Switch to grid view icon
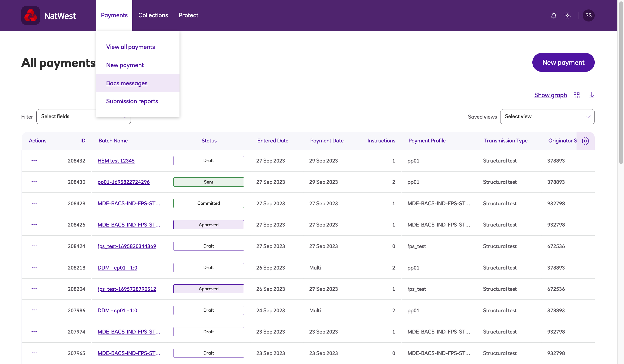Viewport: 624px width, 364px height. (577, 95)
